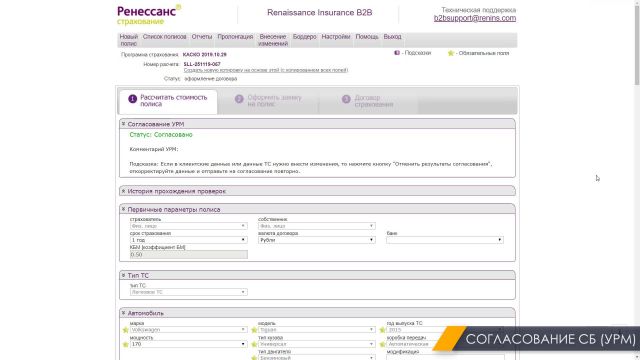The image size is (640, 360).
Task: Open the Бордеро menu item
Action: point(304,37)
